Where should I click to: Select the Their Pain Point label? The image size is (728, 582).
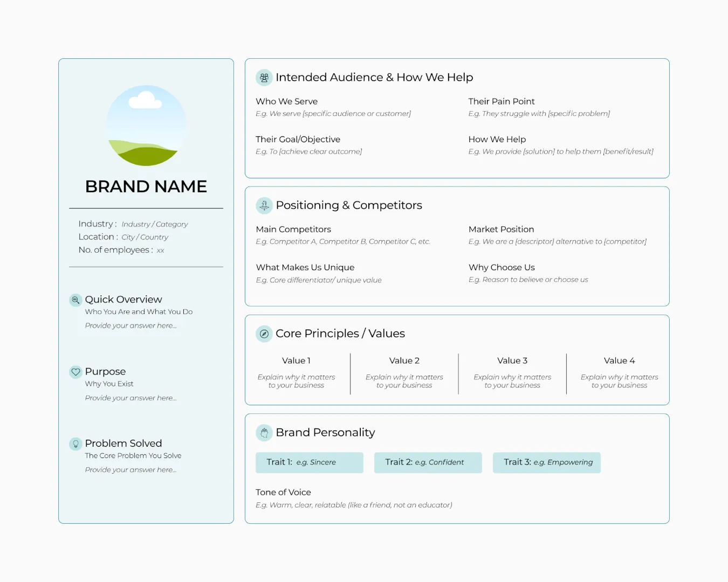(x=502, y=101)
